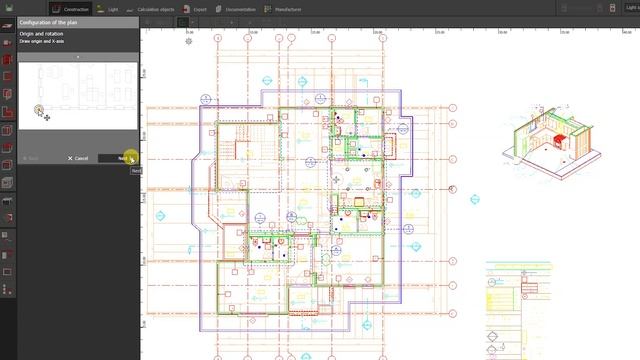Click the legend table drawing at lower right

[518, 310]
